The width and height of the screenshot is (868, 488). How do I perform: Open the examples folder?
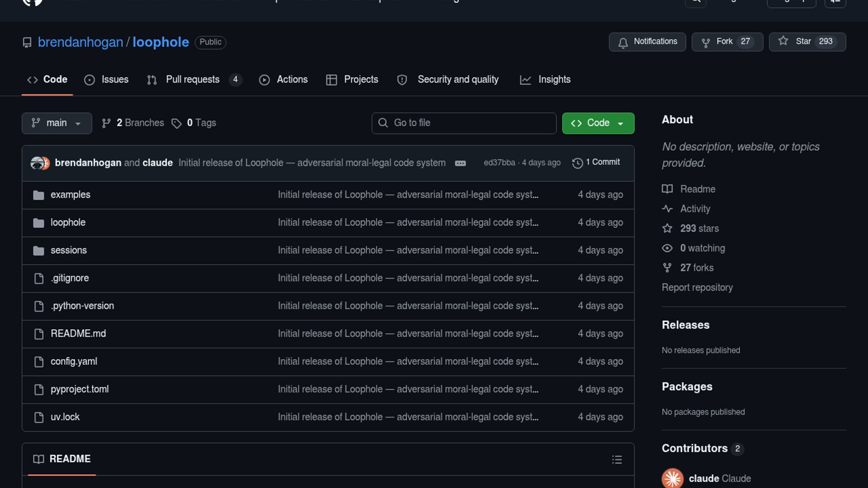click(x=70, y=195)
